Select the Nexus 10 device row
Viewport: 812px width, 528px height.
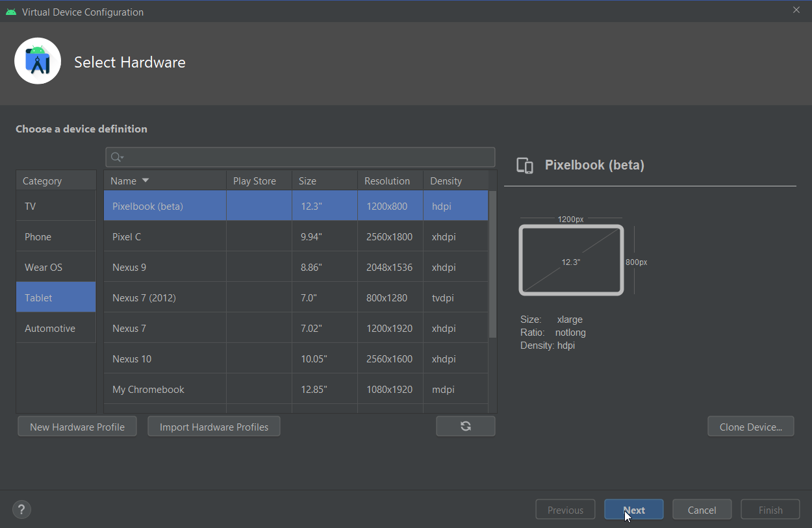point(296,358)
